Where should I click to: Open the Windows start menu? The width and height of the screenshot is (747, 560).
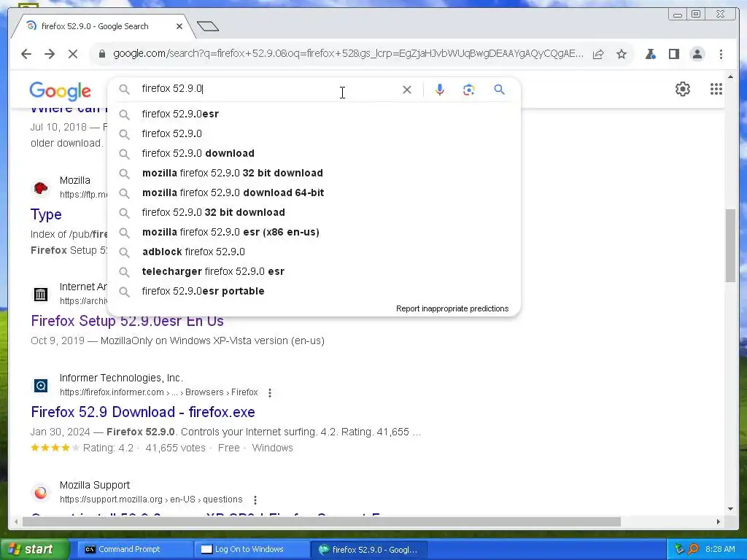(x=34, y=550)
